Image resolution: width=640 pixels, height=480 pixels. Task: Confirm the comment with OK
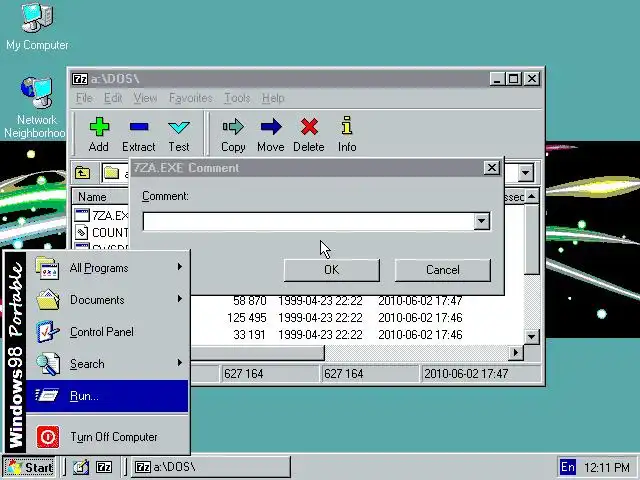[331, 270]
